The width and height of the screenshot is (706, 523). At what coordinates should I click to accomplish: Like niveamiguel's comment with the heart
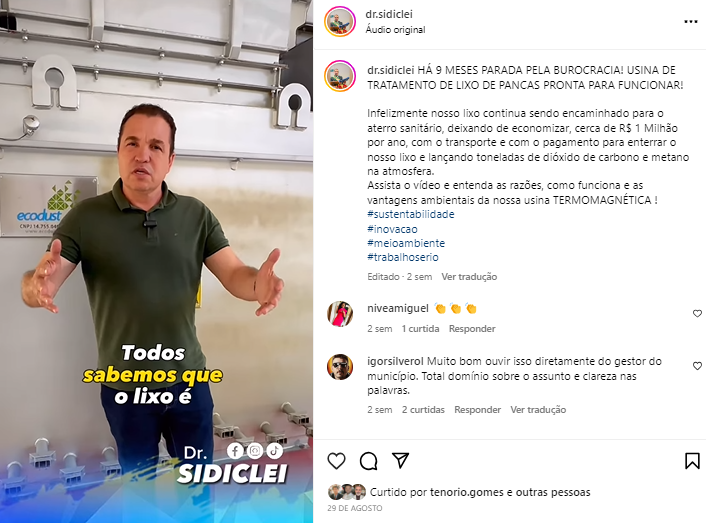697,314
